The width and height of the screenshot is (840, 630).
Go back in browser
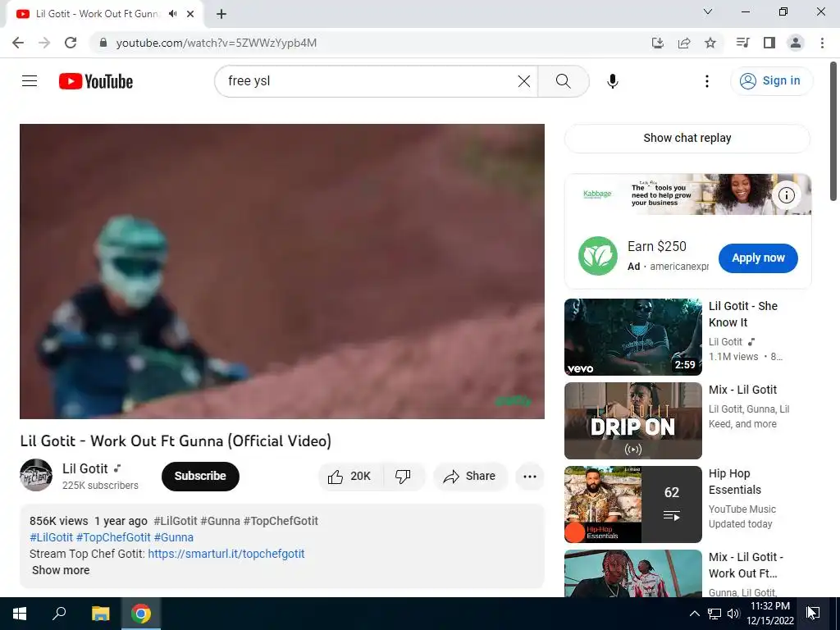(18, 43)
